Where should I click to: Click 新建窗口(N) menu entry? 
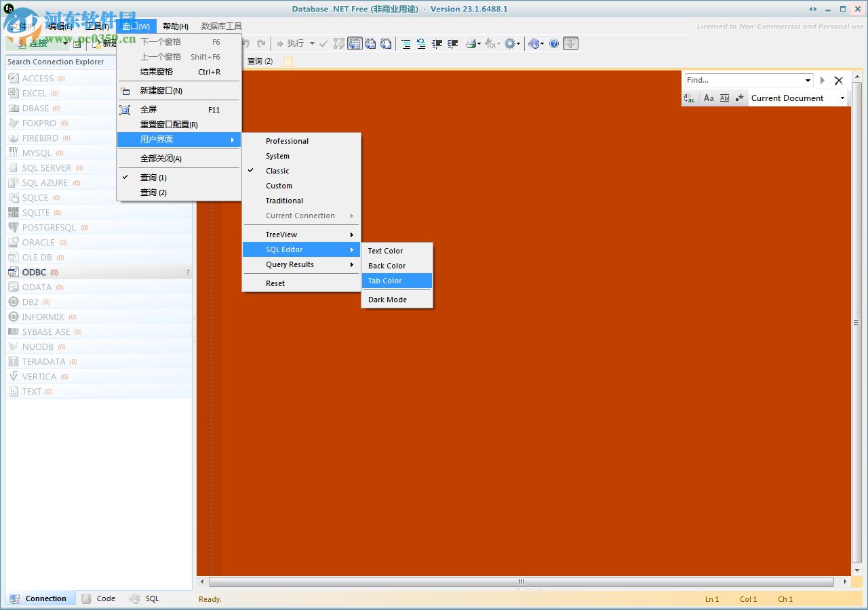click(179, 91)
